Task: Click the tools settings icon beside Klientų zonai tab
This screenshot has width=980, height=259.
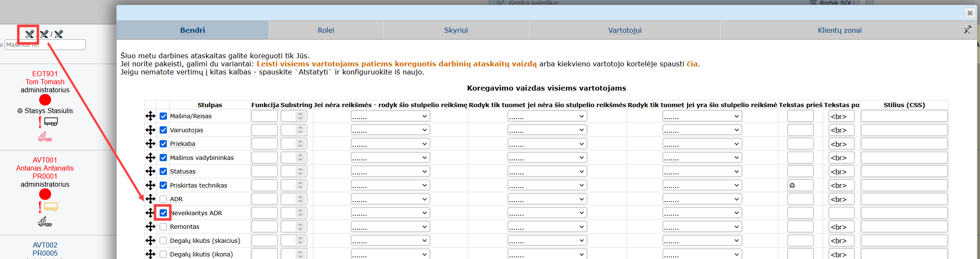Action: pyautogui.click(x=968, y=29)
